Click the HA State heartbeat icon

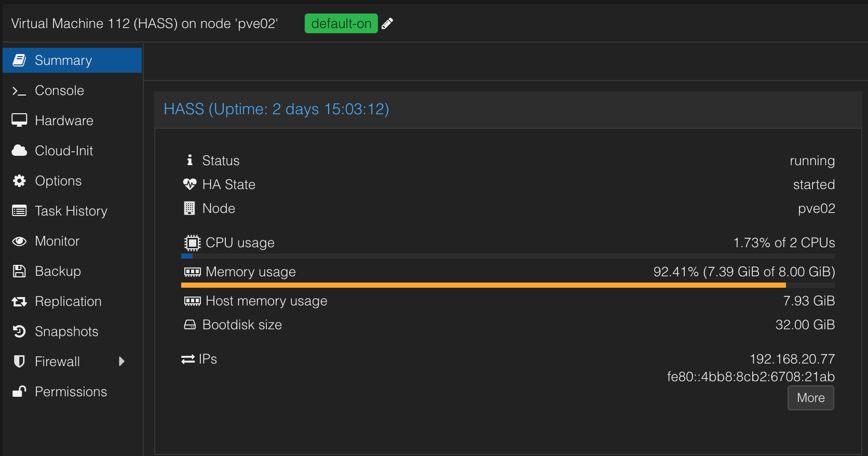coord(189,184)
